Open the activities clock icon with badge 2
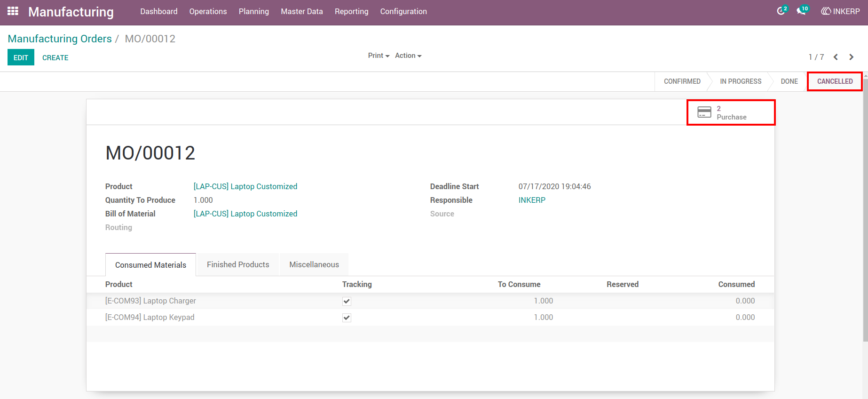Viewport: 868px width, 399px height. 781,10
